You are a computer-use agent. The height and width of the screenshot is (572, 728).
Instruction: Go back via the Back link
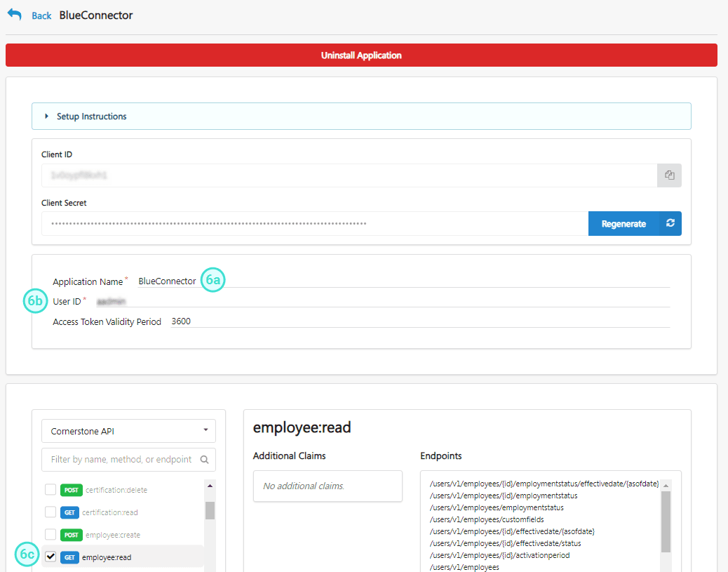(41, 15)
